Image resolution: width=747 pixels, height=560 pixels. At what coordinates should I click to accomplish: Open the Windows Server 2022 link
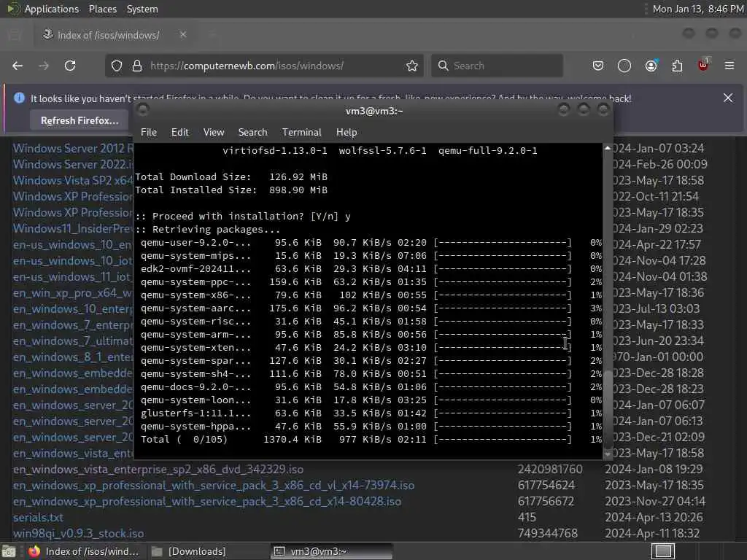[74, 164]
